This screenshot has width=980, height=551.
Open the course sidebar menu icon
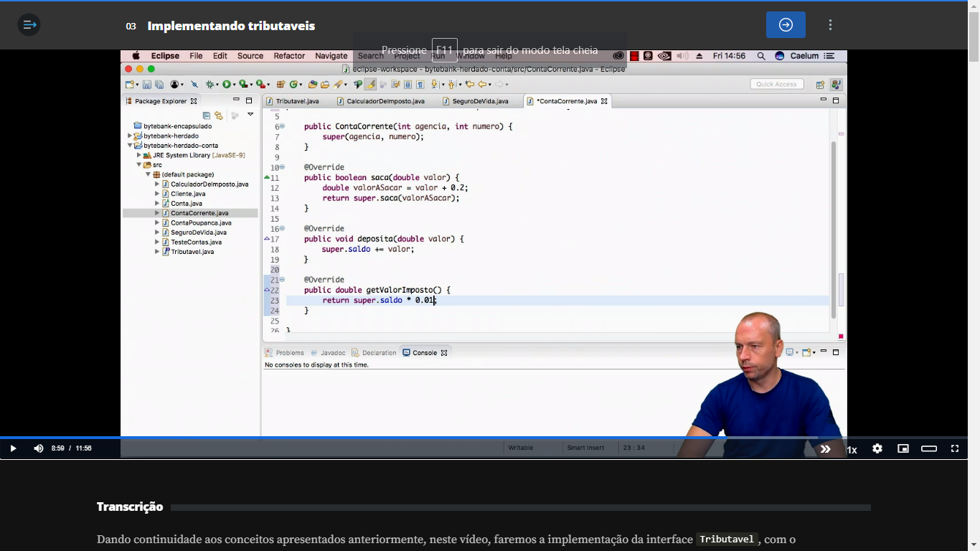[29, 25]
